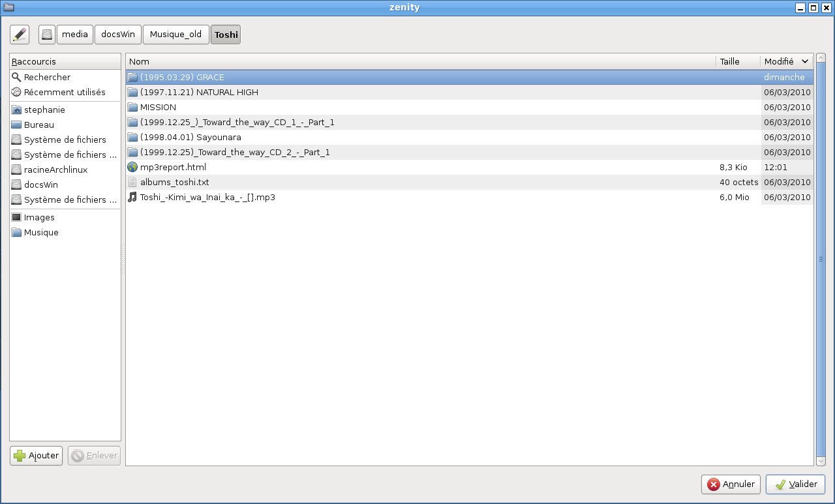The width and height of the screenshot is (835, 504).
Task: Select the MISSION folder name
Action: pyautogui.click(x=158, y=107)
